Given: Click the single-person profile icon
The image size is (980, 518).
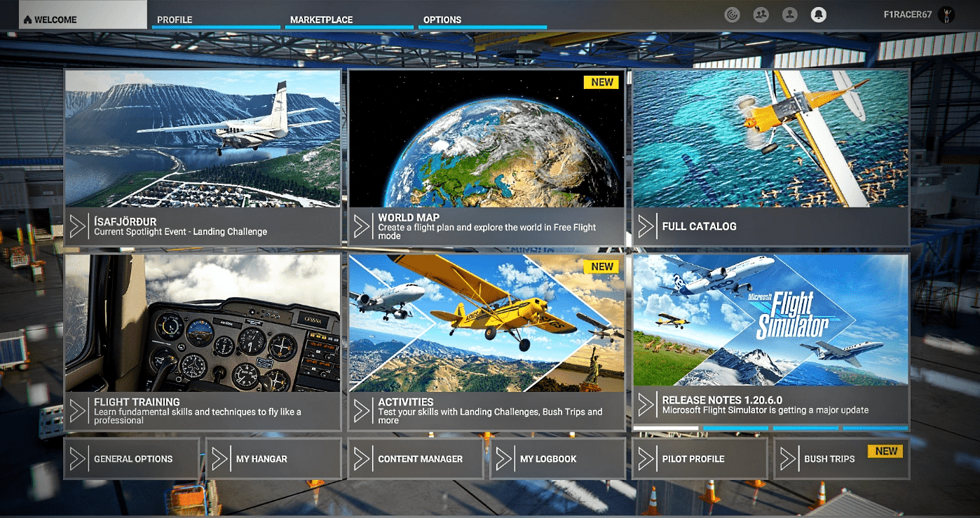Looking at the screenshot, I should (789, 15).
